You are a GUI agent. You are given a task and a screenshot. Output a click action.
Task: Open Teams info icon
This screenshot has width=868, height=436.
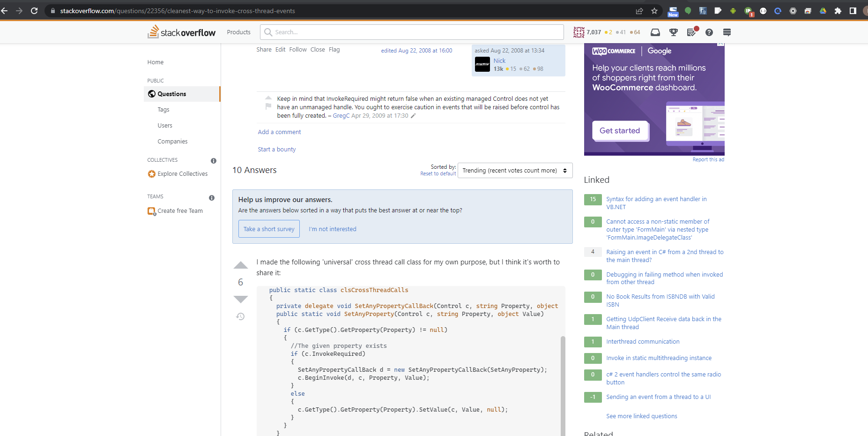(x=212, y=198)
